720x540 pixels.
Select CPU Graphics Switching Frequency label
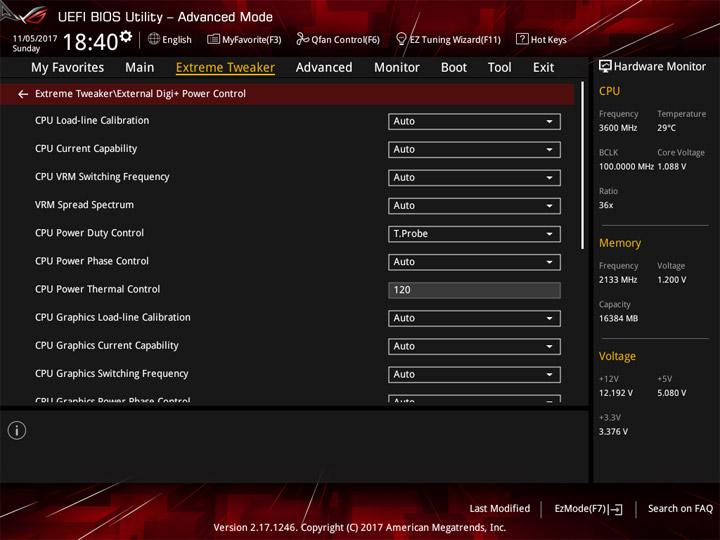[112, 374]
